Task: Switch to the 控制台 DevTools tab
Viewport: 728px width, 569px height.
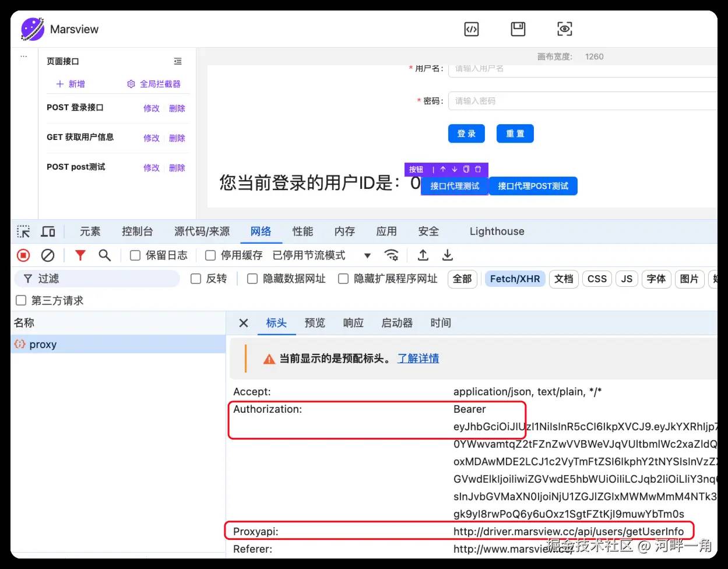Action: pos(137,231)
